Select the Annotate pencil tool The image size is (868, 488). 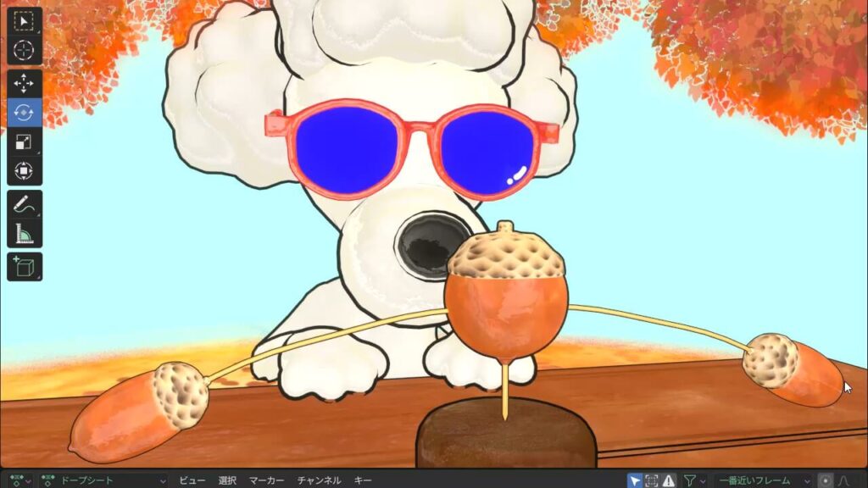(24, 204)
